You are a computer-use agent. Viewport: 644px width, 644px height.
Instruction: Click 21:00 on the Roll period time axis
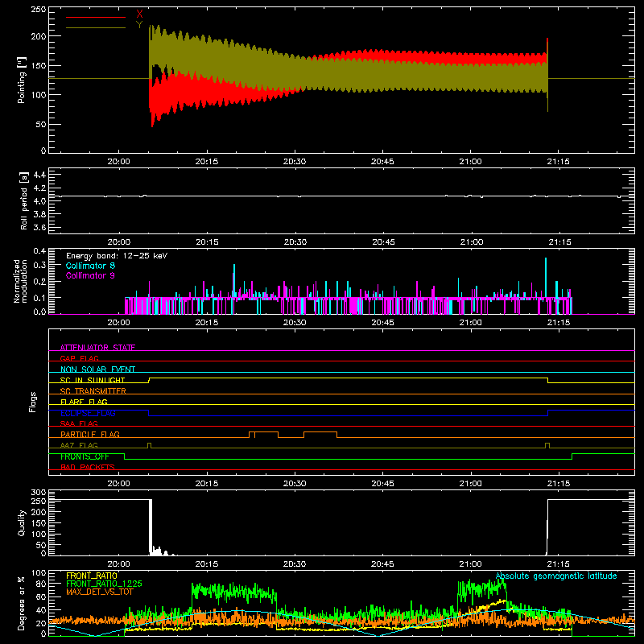tap(472, 242)
